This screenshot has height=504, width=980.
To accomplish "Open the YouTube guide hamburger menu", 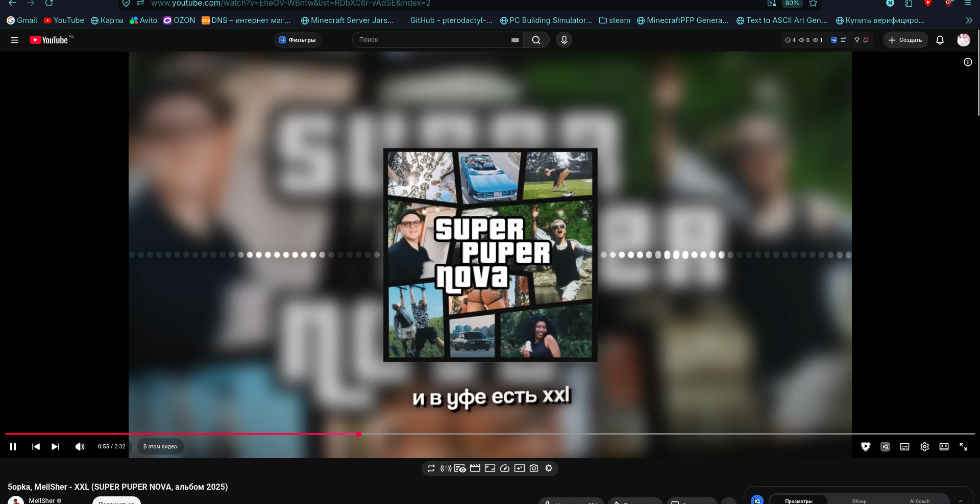I will coord(15,40).
